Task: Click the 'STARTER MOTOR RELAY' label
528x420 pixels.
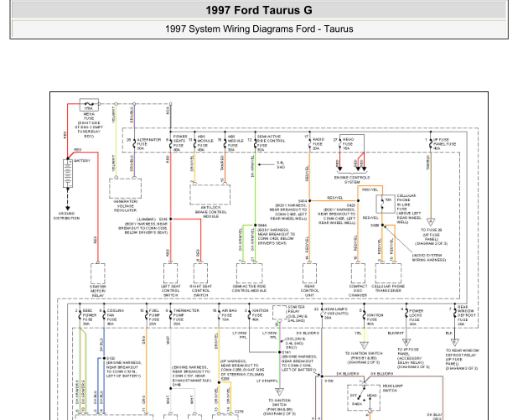Action: [98, 291]
